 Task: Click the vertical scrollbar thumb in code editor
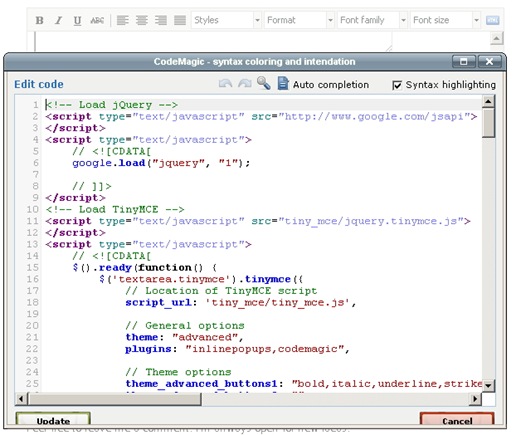click(488, 123)
